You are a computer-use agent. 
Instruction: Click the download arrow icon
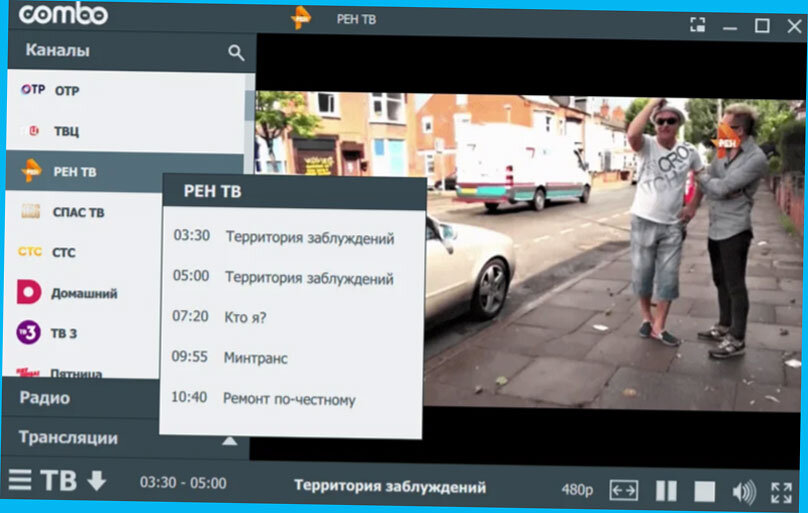click(96, 481)
